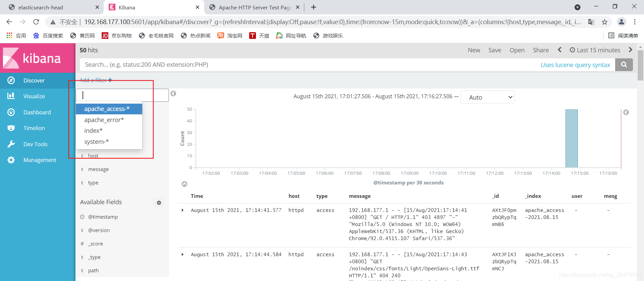Click the message column header

coord(360,196)
